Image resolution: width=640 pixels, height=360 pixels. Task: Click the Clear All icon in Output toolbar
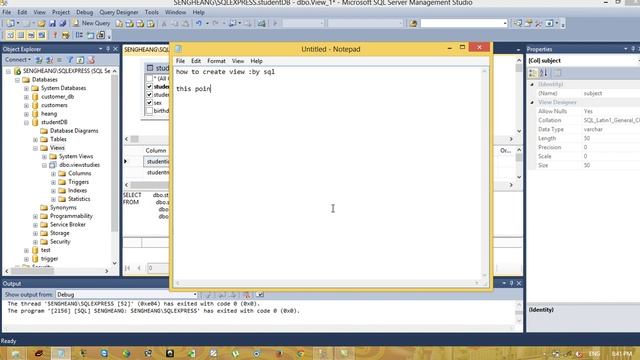(247, 294)
